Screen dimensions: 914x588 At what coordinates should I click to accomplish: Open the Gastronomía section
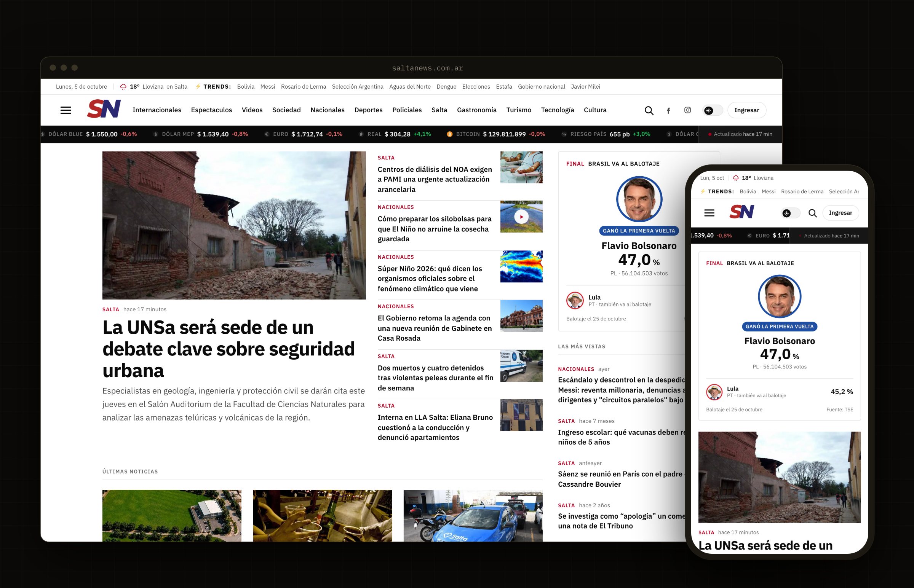click(x=477, y=110)
